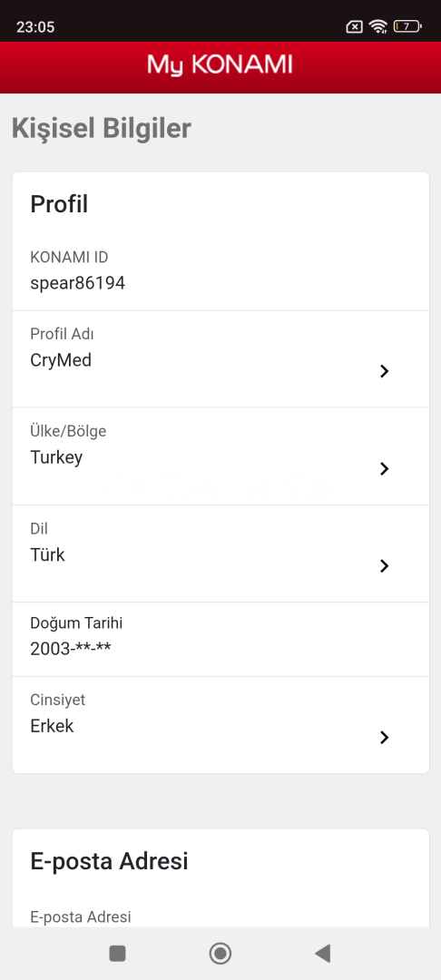Open Ülke/Bölge chevron arrow
The image size is (441, 980).
(x=384, y=469)
